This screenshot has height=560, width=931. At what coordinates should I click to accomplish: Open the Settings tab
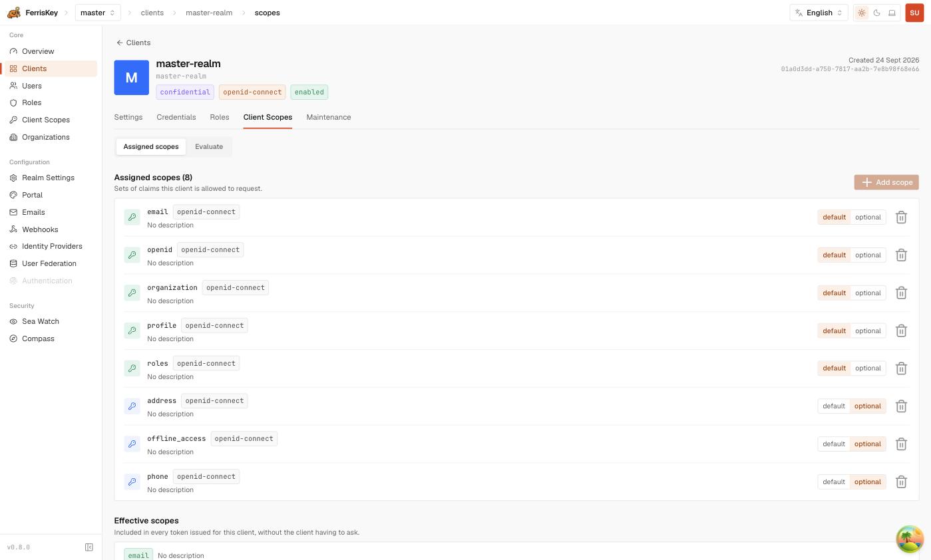(x=128, y=117)
